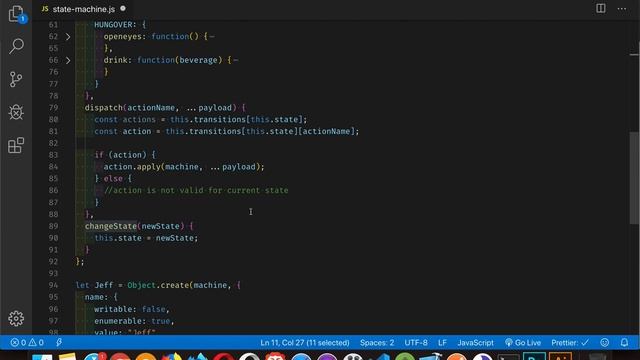Click line number 94 in the gutter
The image size is (640, 360).
click(53, 285)
